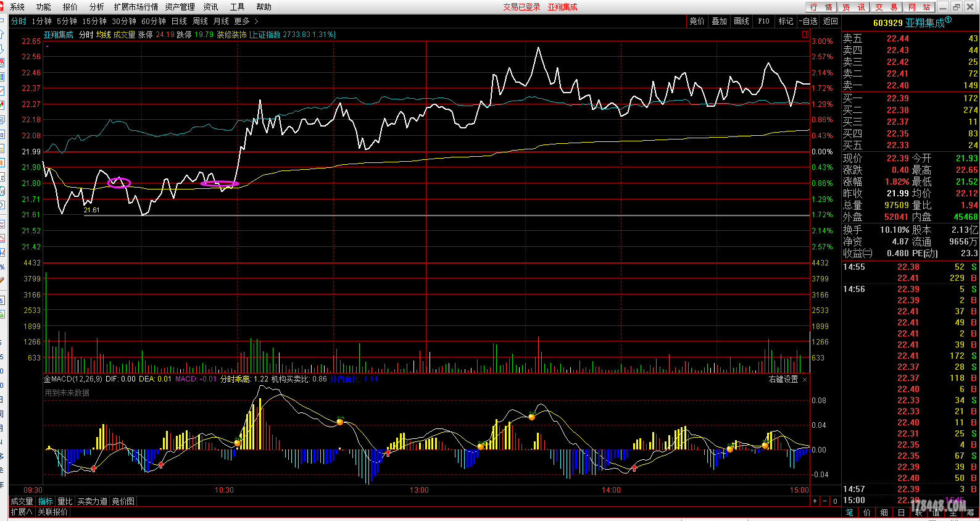Screen dimensions: 980x521
Task: Click the 装修装饰 sector label
Action: [231, 35]
